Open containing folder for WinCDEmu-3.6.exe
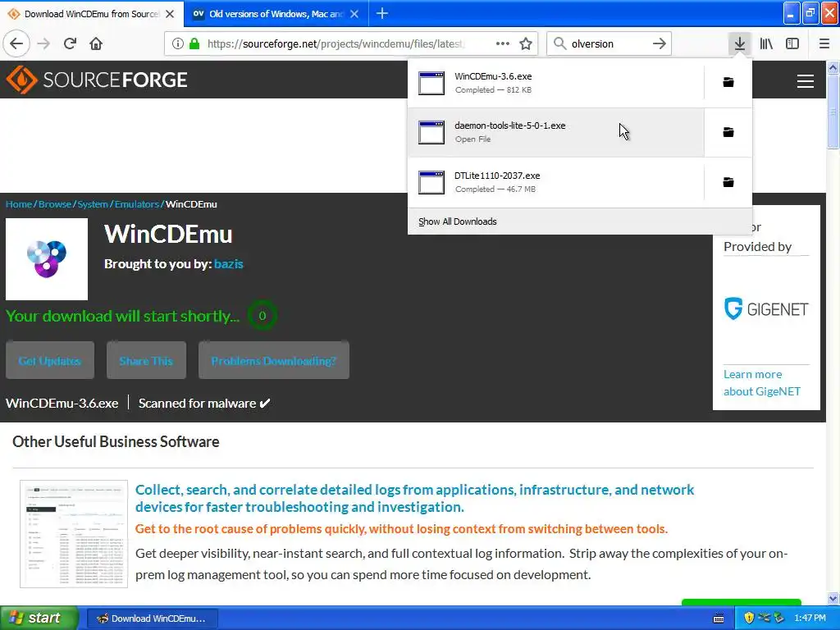The image size is (840, 630). click(x=728, y=83)
